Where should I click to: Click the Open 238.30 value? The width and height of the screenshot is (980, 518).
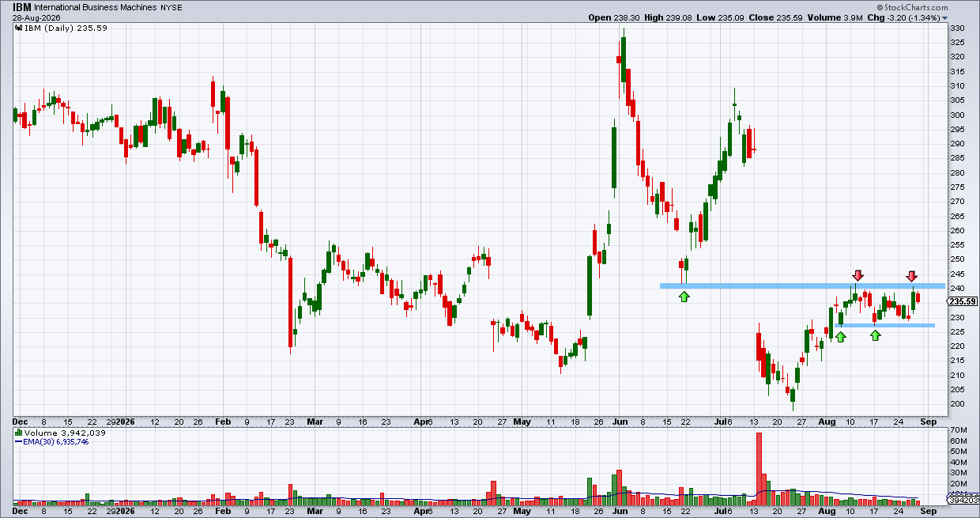point(612,17)
